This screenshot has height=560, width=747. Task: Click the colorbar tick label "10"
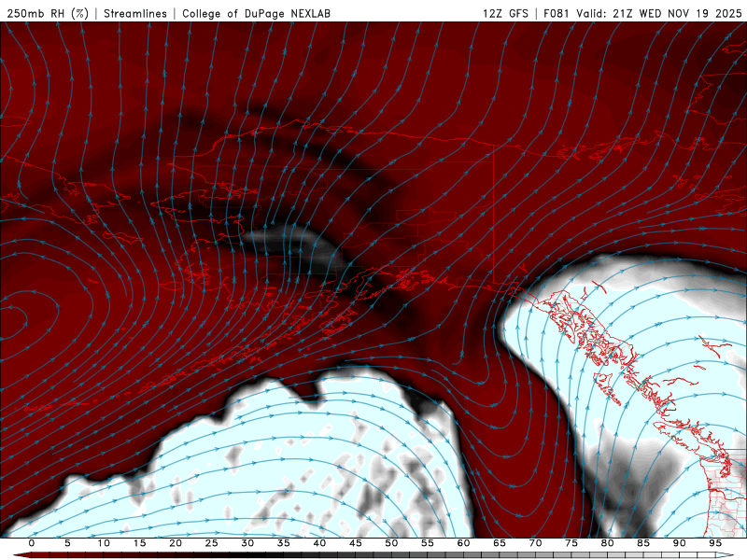104,543
